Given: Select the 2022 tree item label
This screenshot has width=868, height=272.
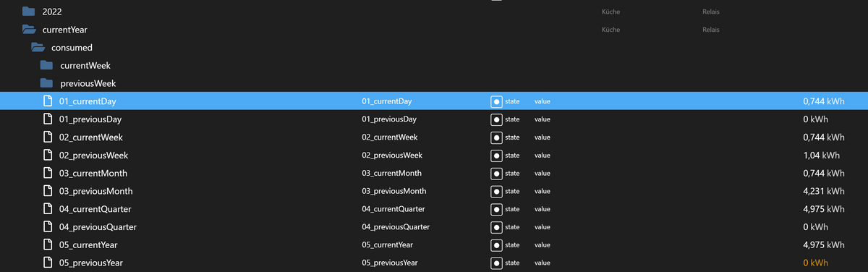Looking at the screenshot, I should [x=52, y=12].
